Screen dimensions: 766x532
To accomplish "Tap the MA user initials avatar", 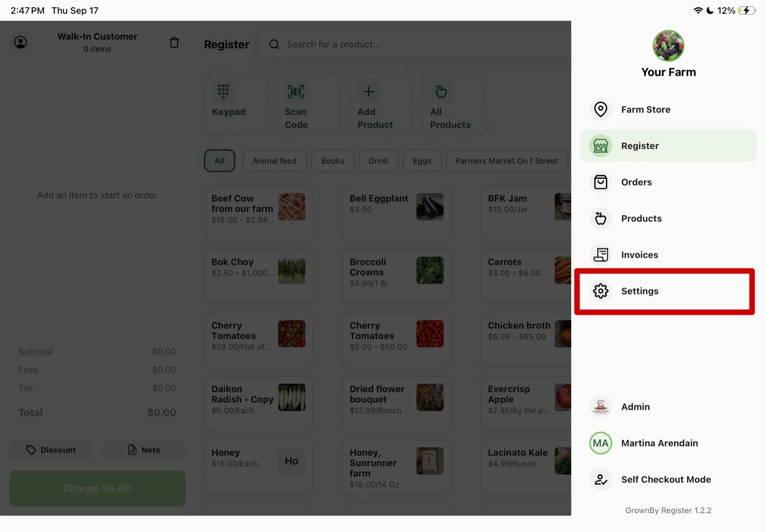I will 601,443.
